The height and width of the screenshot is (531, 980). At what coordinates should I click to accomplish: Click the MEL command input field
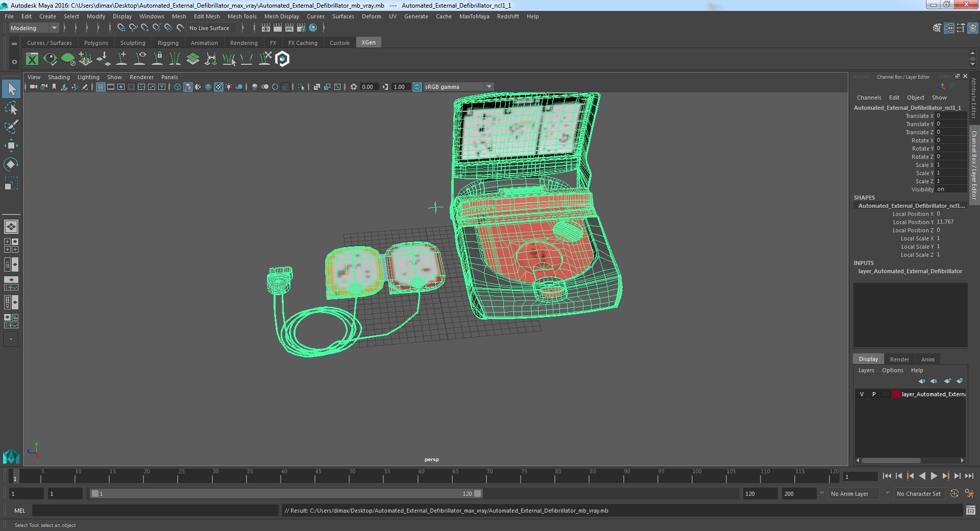coord(155,511)
